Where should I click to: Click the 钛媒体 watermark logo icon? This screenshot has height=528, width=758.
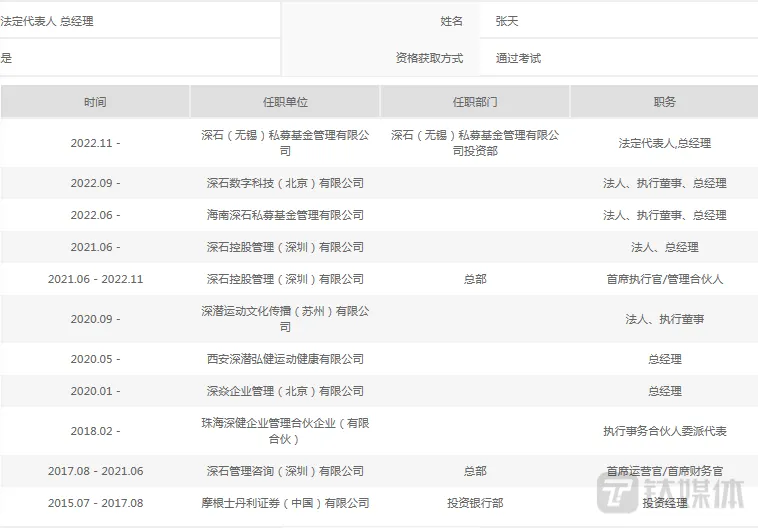click(618, 492)
